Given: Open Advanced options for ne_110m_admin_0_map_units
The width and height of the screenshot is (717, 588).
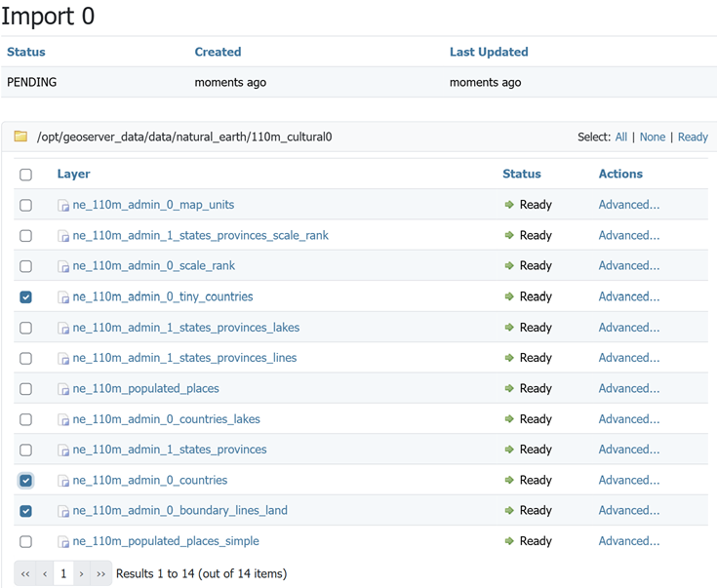Looking at the screenshot, I should tap(629, 205).
